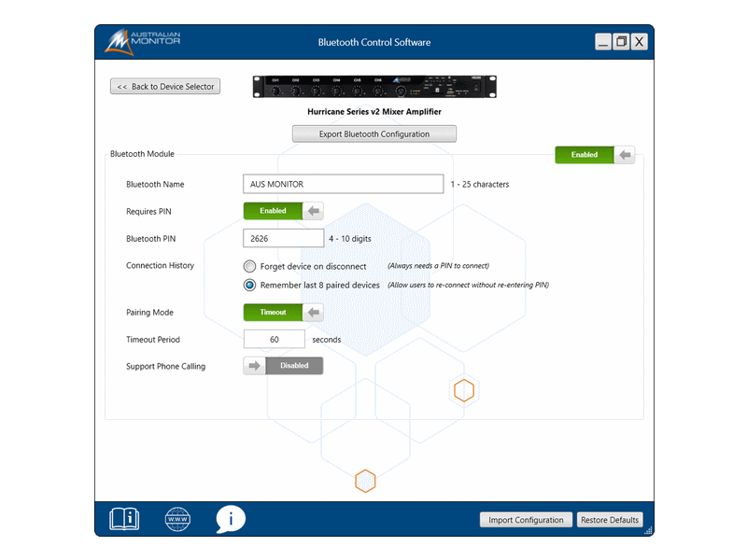Show the information speech bubble icon
The width and height of the screenshot is (747, 560).
231,518
